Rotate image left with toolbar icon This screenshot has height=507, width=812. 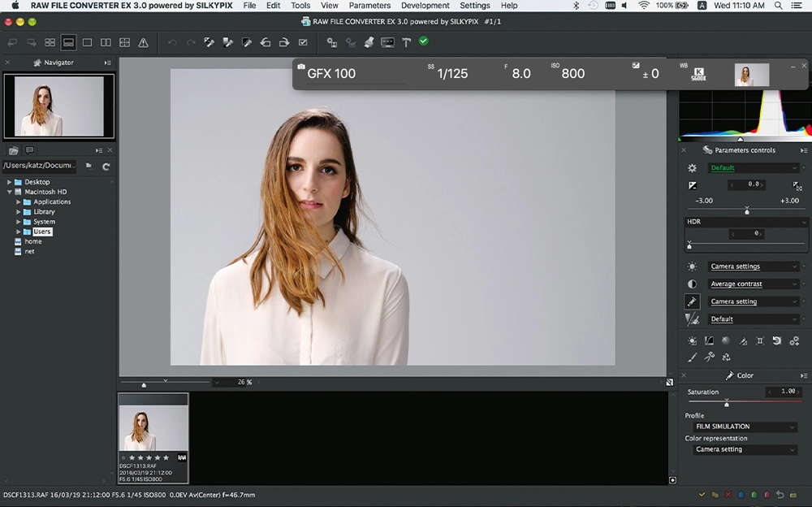click(x=266, y=42)
